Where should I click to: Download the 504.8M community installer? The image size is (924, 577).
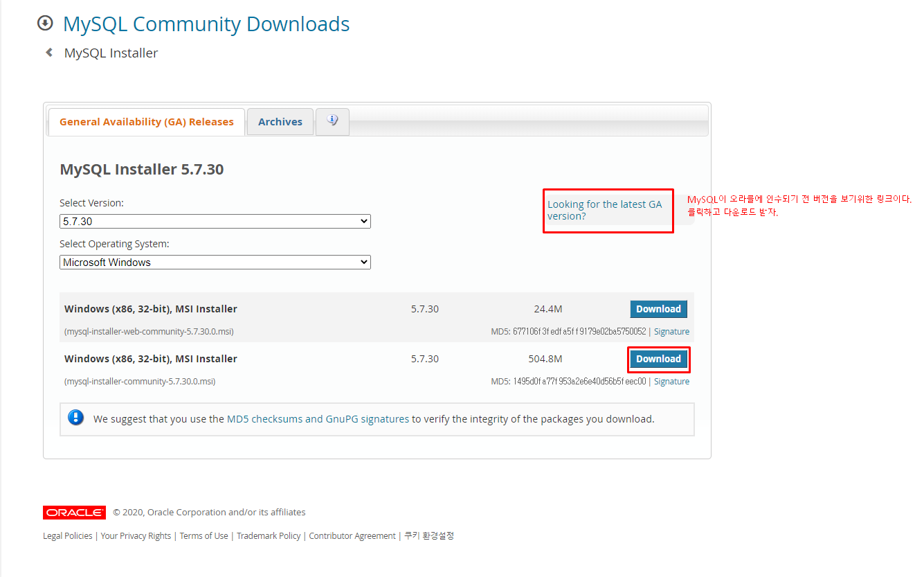pos(658,359)
